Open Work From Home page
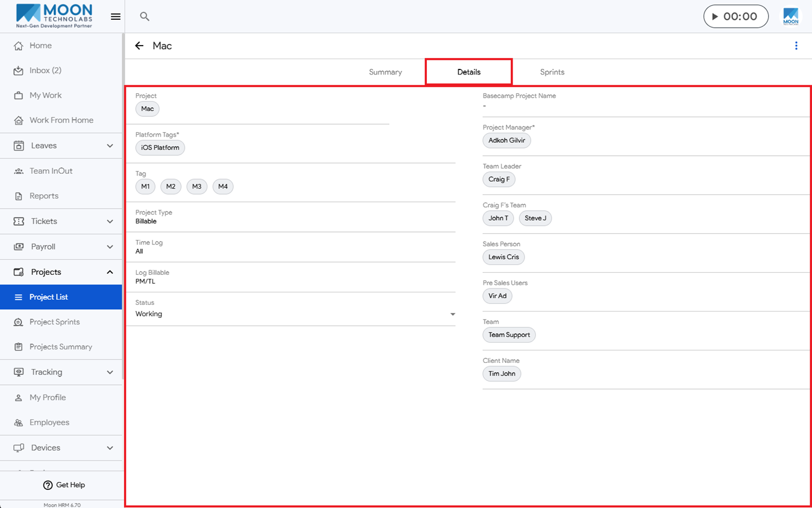The width and height of the screenshot is (812, 508). [x=61, y=120]
